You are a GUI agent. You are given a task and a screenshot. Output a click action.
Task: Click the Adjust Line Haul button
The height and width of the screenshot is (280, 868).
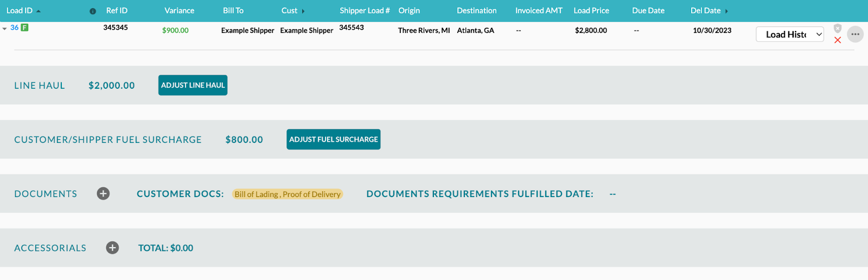click(x=193, y=85)
